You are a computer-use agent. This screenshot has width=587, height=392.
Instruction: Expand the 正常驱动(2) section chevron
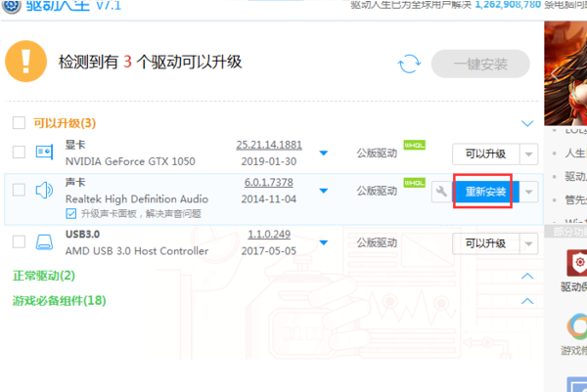click(x=527, y=277)
